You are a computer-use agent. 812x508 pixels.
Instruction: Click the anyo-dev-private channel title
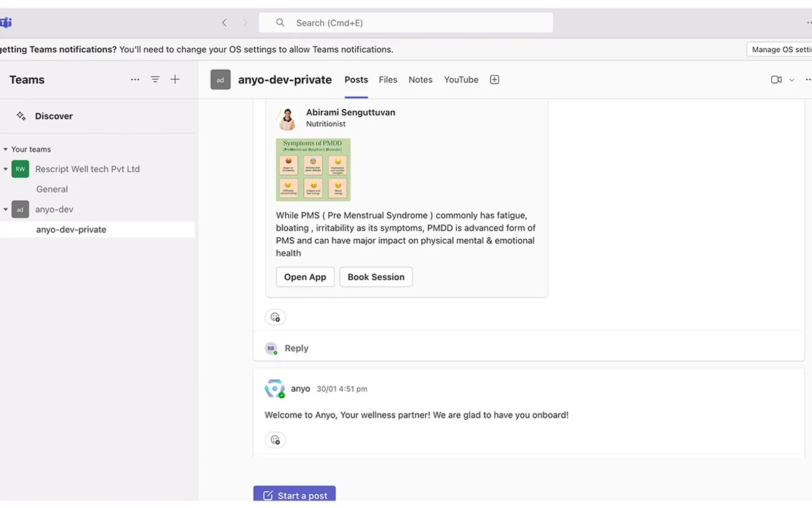pyautogui.click(x=285, y=80)
